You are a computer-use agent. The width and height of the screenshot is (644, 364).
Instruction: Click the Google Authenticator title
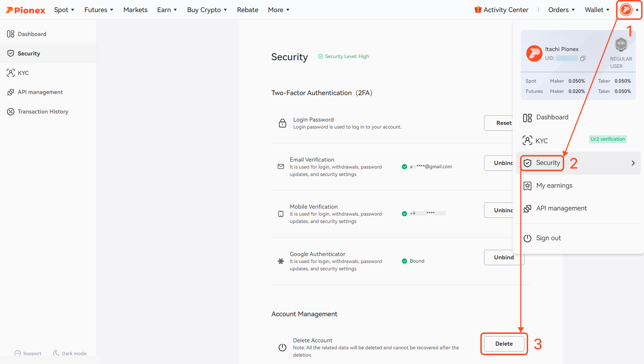(x=317, y=254)
